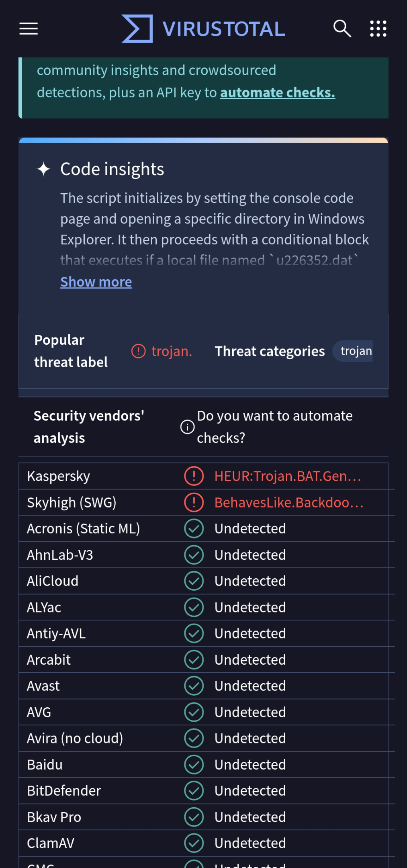Image resolution: width=407 pixels, height=868 pixels.
Task: Click the Do you want to automate checks text
Action: click(275, 427)
